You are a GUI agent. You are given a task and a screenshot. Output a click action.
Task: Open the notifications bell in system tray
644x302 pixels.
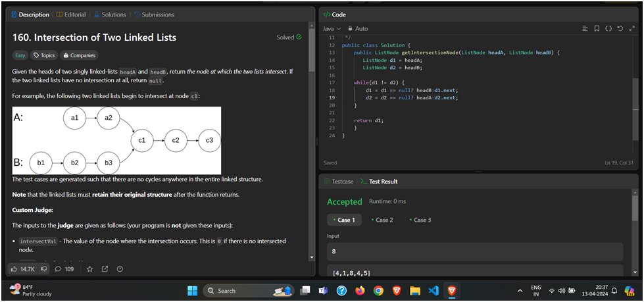614,291
